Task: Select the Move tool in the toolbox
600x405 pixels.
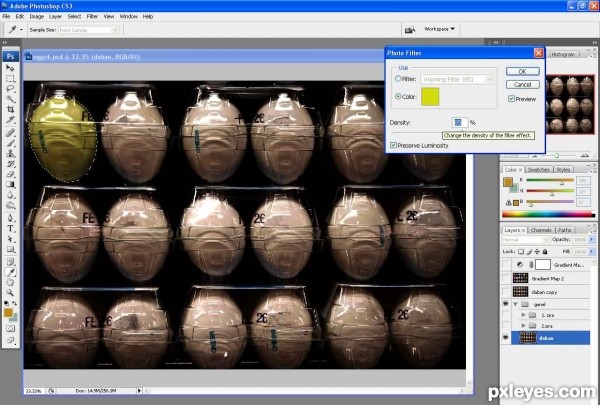Action: click(10, 68)
